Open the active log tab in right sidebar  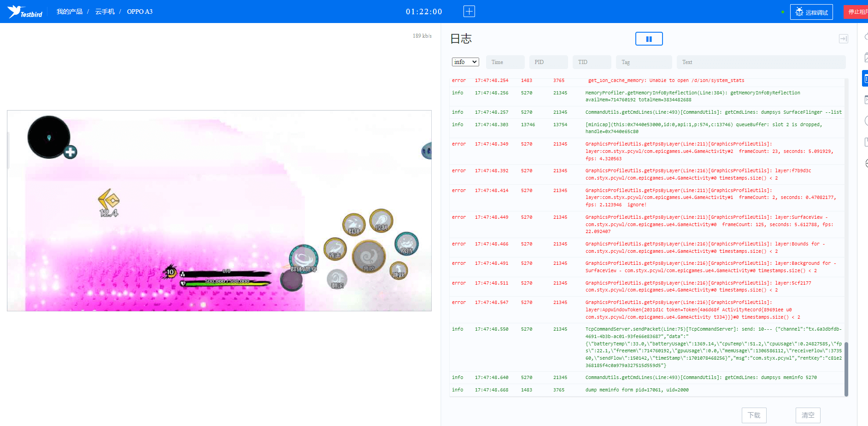pos(865,79)
